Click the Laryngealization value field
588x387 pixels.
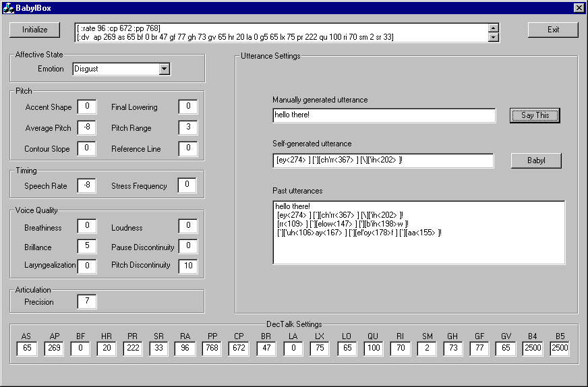point(87,266)
